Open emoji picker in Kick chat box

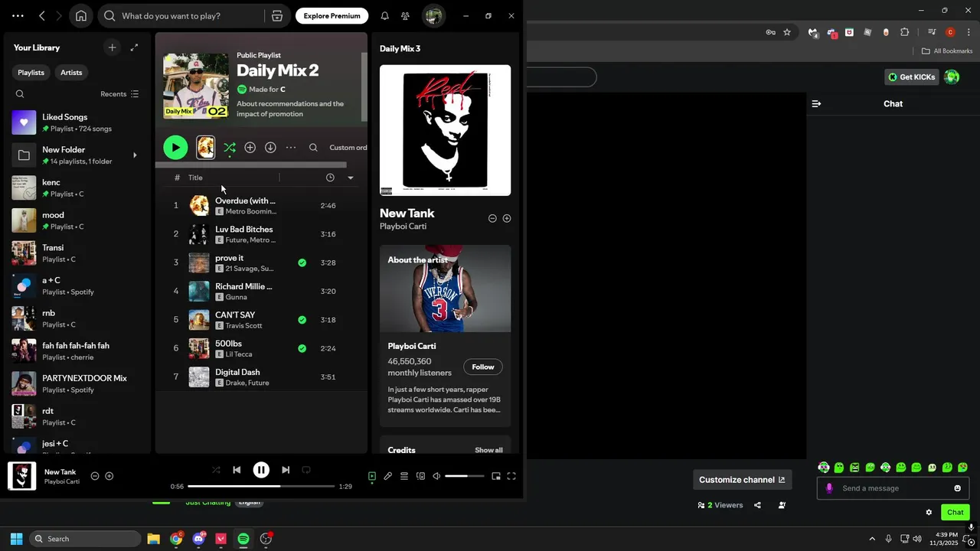click(x=957, y=488)
